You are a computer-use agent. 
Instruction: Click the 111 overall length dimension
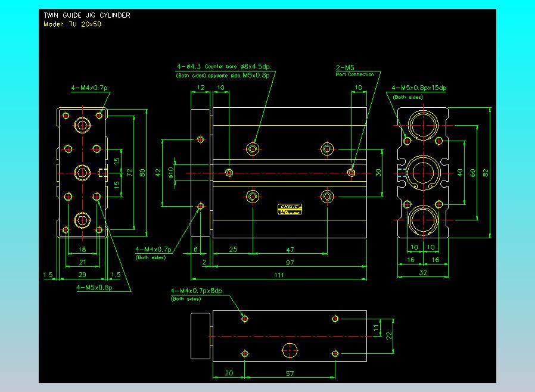(279, 275)
